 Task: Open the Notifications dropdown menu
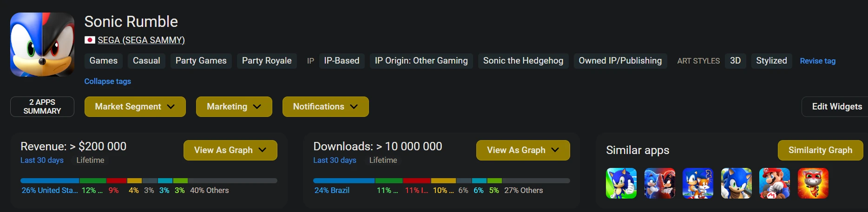(x=325, y=107)
